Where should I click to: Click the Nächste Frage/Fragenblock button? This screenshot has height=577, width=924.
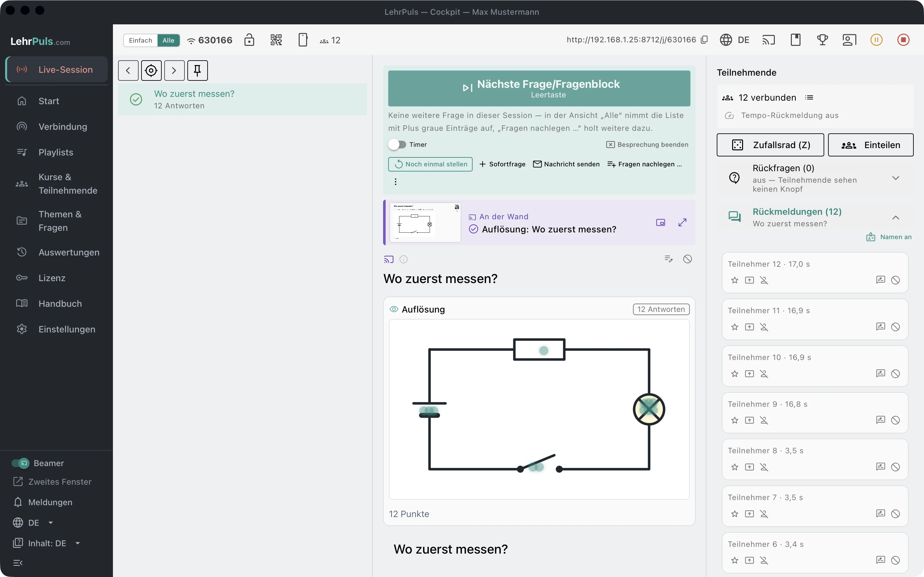pos(539,88)
